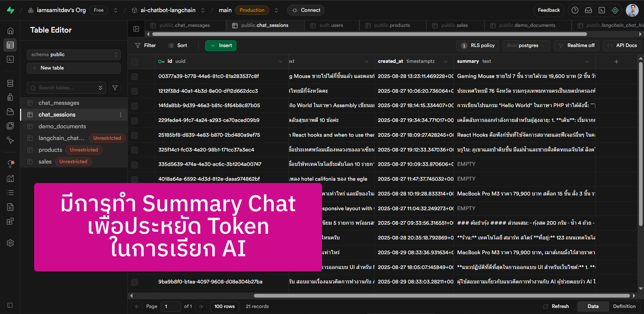
Task: Open chat_sessions three-dot options menu
Action: click(x=121, y=115)
